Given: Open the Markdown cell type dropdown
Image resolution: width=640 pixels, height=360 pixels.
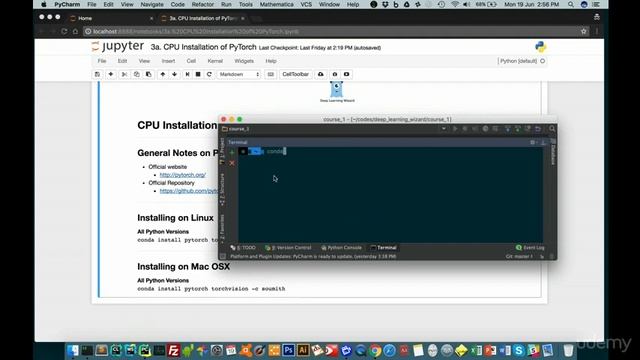Looking at the screenshot, I should tap(239, 74).
